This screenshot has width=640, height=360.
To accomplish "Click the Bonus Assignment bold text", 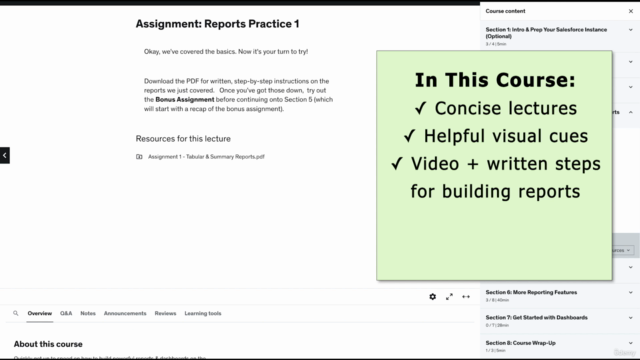I will pos(184,100).
